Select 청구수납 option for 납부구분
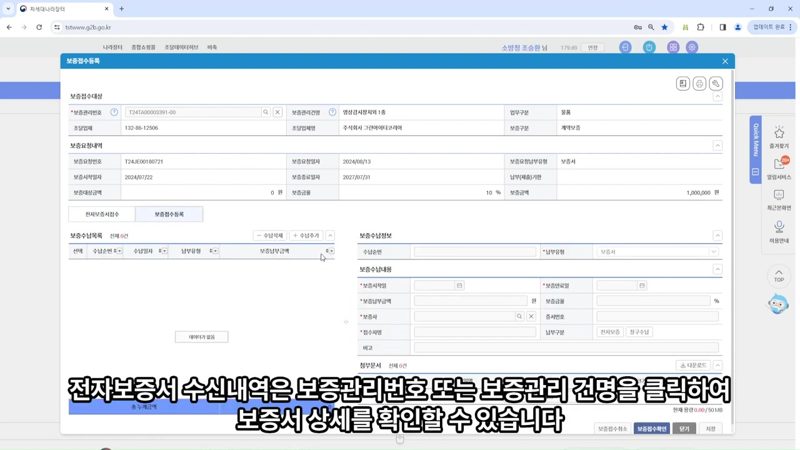This screenshot has height=450, width=800. click(639, 332)
